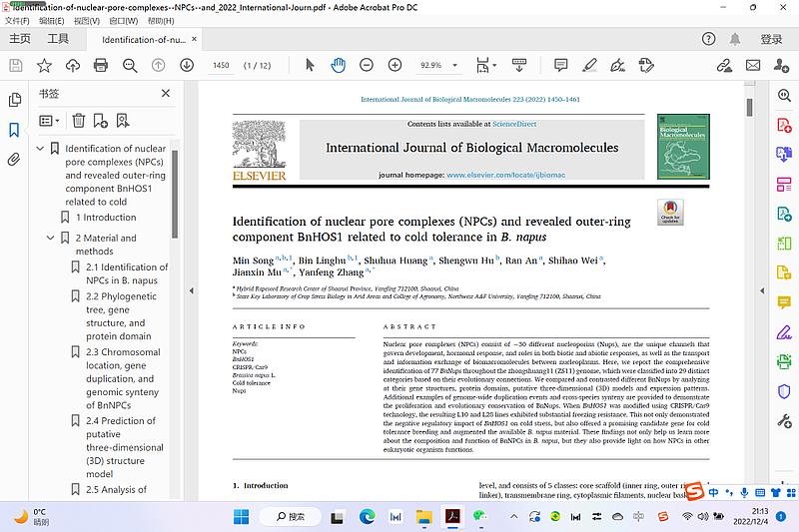Open the attachments paperclip panel
Screen dimensions: 799x532
click(14, 159)
